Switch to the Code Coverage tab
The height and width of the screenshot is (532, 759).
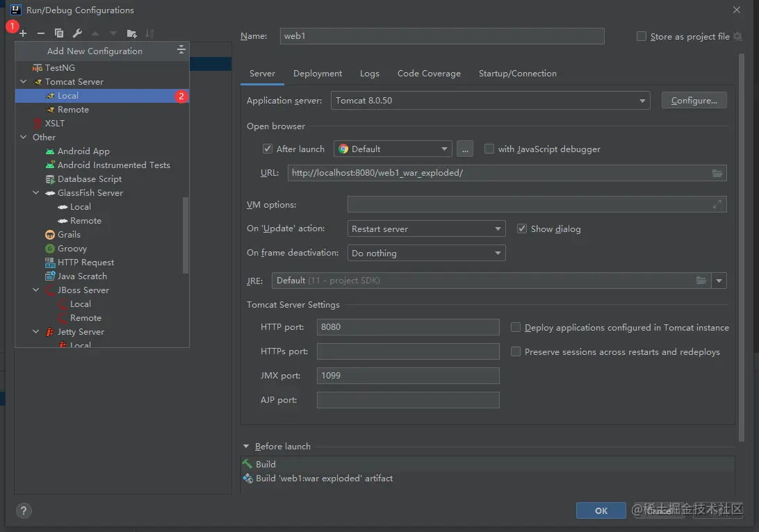coord(429,74)
